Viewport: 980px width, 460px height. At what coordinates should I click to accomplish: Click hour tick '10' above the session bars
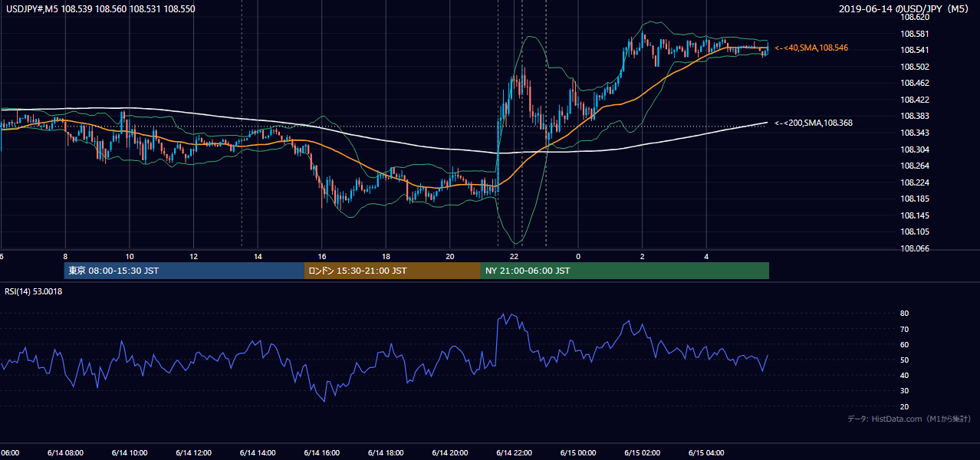click(130, 257)
